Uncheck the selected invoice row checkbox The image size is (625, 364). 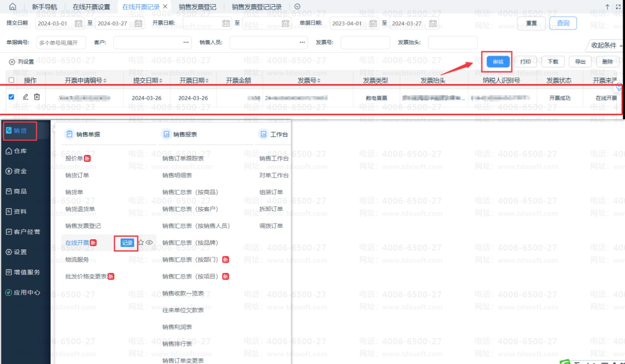[x=12, y=97]
